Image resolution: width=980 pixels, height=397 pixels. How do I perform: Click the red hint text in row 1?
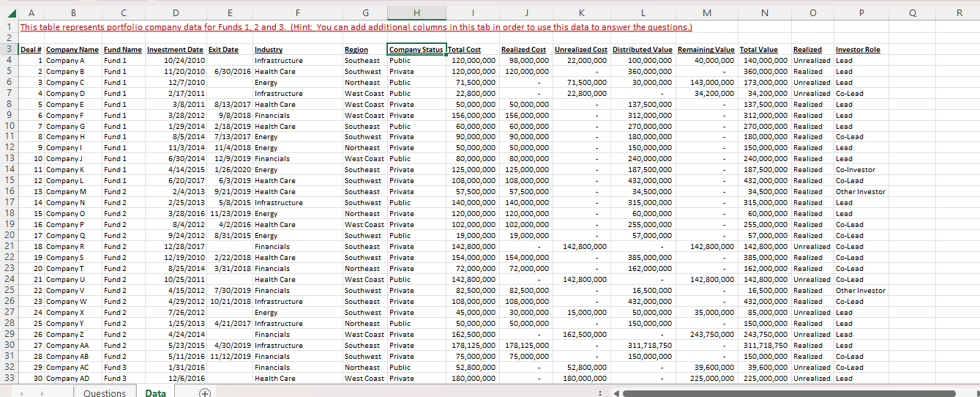pos(356,27)
